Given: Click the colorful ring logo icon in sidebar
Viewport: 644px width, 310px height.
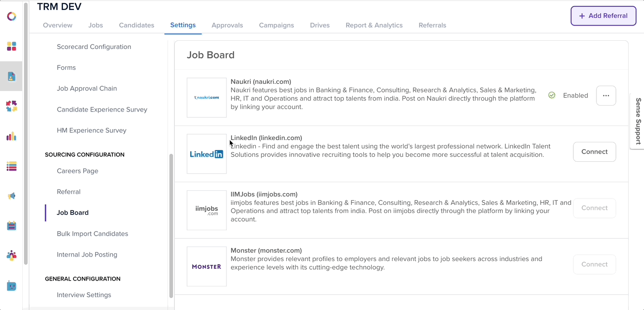Looking at the screenshot, I should coord(12,16).
